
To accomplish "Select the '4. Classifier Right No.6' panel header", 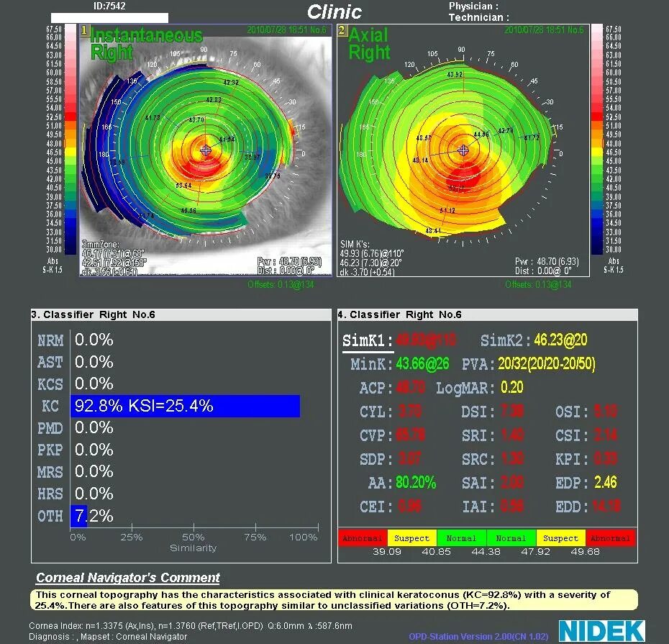I will pos(488,315).
